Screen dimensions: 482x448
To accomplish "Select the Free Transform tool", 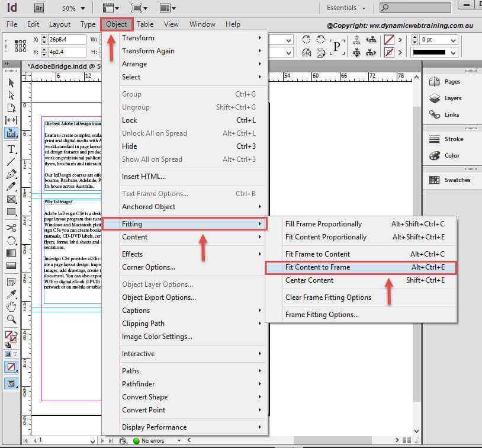I will [11, 241].
